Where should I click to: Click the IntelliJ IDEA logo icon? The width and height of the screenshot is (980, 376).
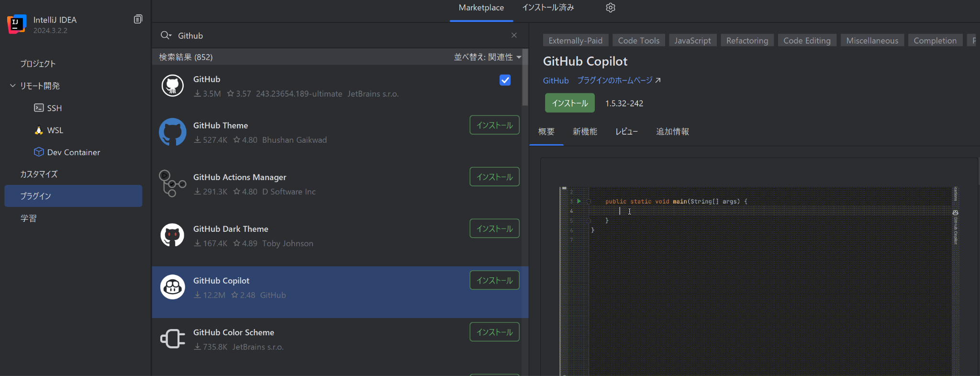point(17,24)
